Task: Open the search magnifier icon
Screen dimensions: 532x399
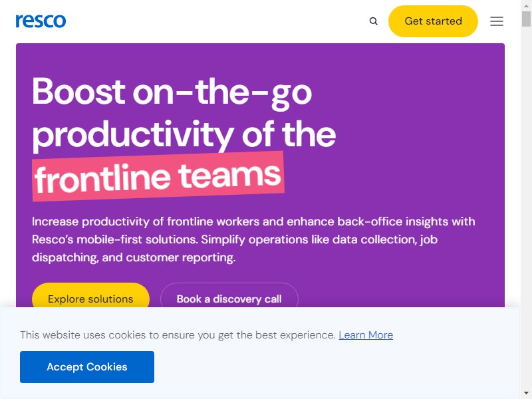Action: (x=373, y=21)
